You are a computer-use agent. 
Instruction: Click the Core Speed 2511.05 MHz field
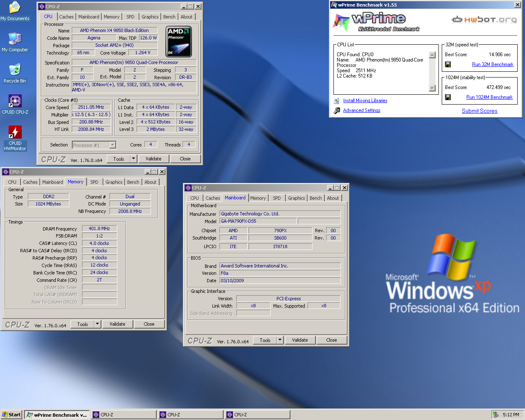(x=91, y=107)
